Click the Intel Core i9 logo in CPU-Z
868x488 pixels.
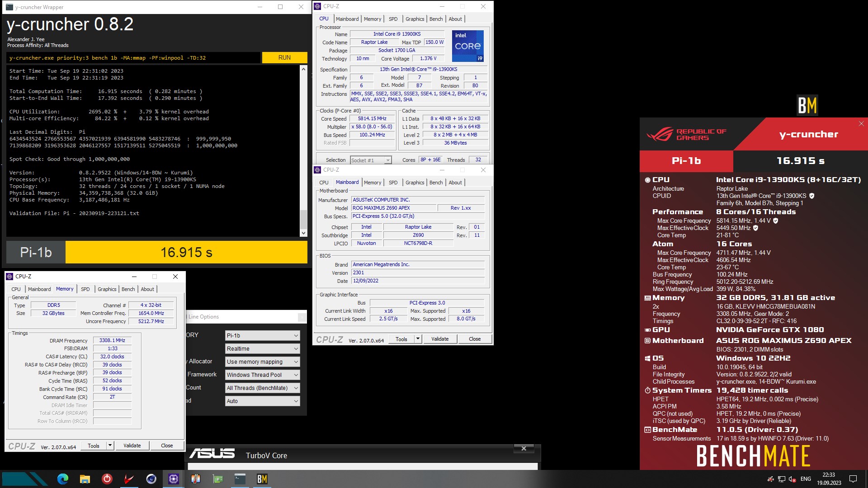pos(468,46)
